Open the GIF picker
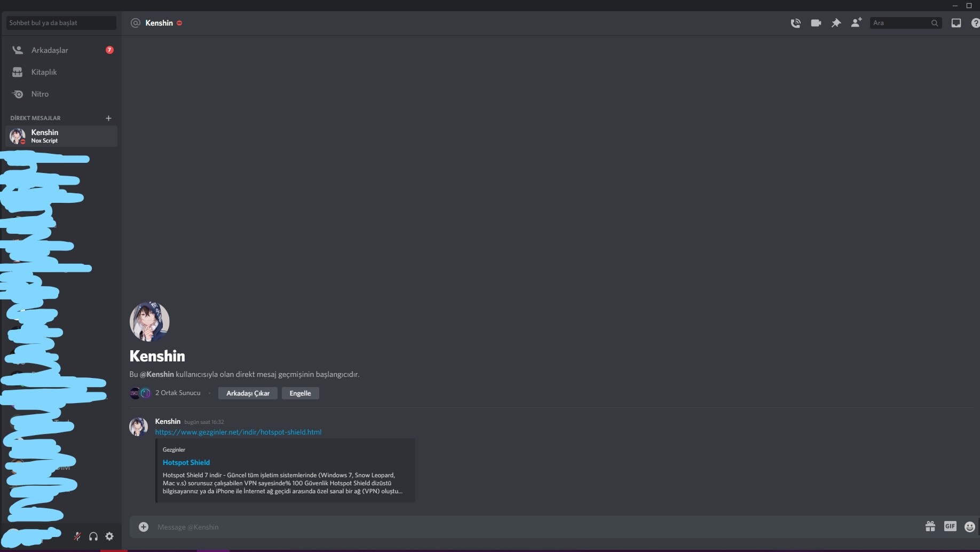 pyautogui.click(x=950, y=526)
